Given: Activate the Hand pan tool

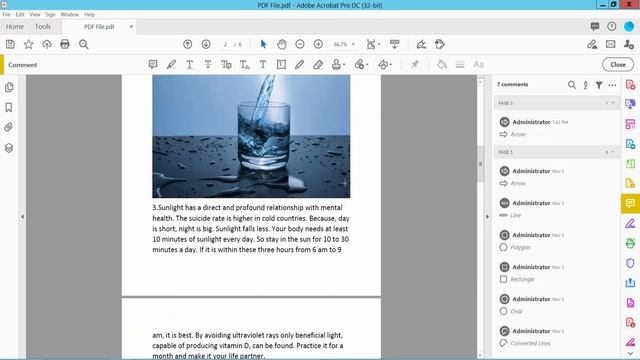Looking at the screenshot, I should pos(282,44).
